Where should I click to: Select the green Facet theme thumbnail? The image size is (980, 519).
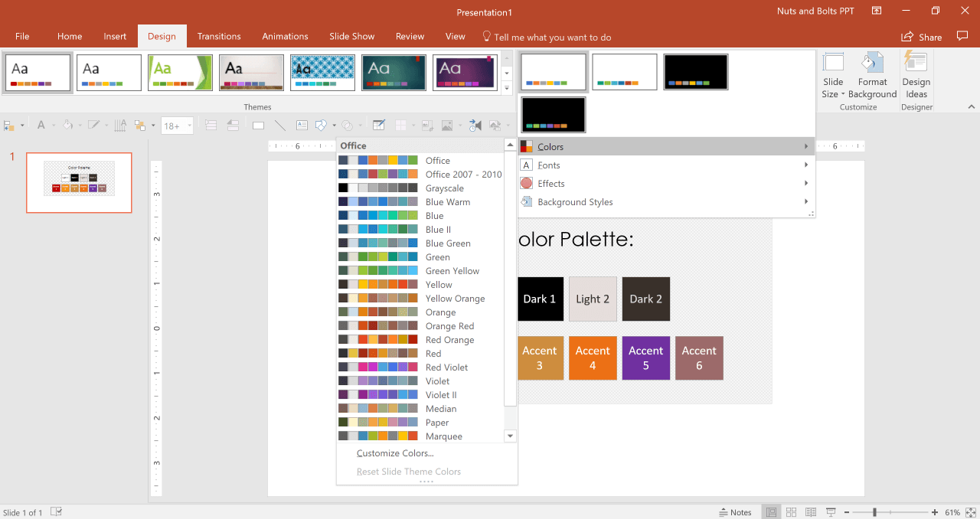coord(180,73)
